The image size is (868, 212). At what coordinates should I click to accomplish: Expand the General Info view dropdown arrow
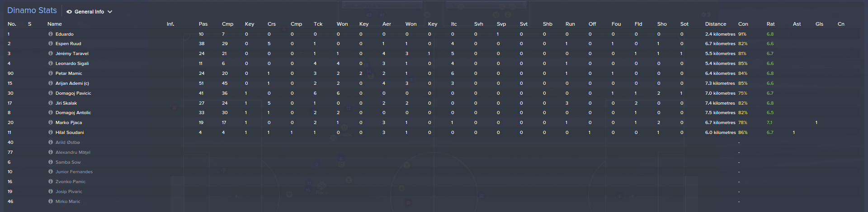pos(110,12)
